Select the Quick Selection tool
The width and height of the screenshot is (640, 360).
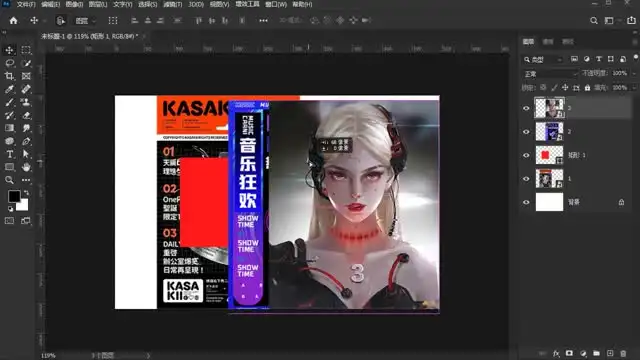(x=26, y=63)
